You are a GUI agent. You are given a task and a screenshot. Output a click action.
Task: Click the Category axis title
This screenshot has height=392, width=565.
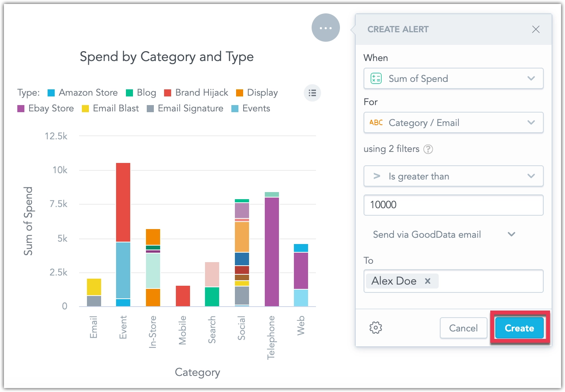pyautogui.click(x=198, y=372)
